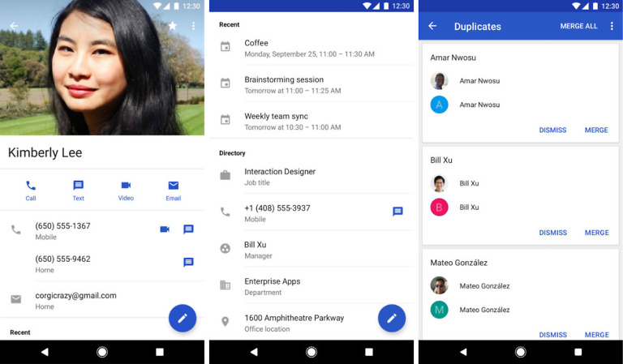The image size is (623, 364).
Task: Open the Weekly team sync event
Action: pos(311,121)
